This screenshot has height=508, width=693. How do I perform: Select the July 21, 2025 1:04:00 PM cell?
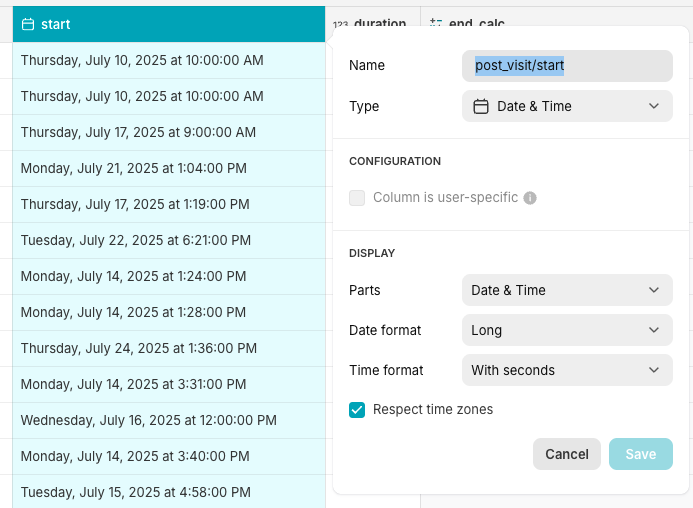point(169,168)
